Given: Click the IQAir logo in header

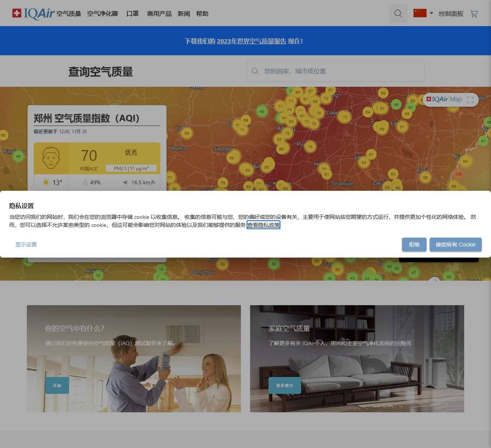Looking at the screenshot, I should tap(33, 13).
